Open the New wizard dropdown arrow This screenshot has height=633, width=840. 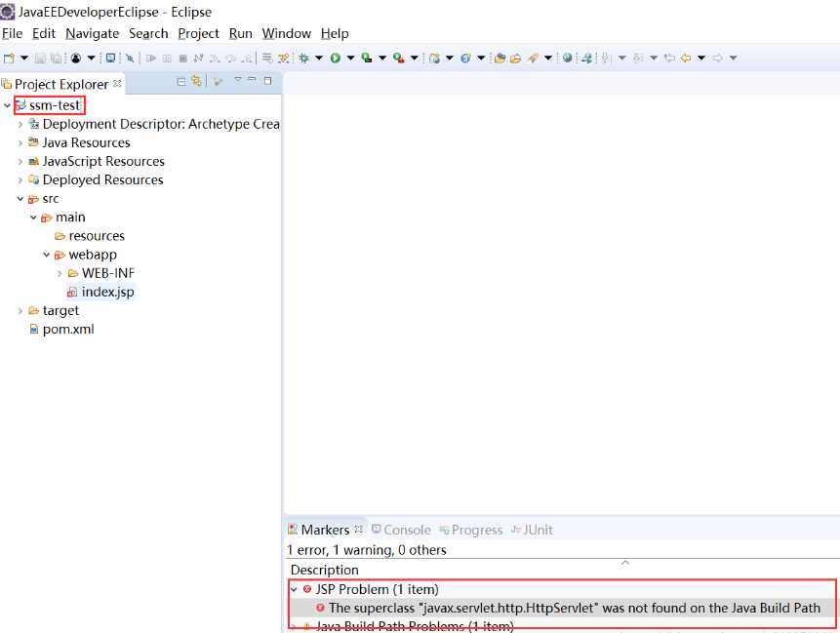[x=24, y=58]
